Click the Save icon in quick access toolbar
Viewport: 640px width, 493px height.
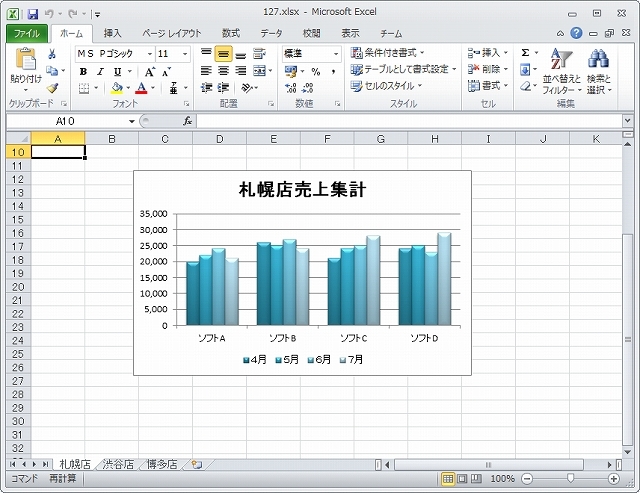pyautogui.click(x=33, y=14)
